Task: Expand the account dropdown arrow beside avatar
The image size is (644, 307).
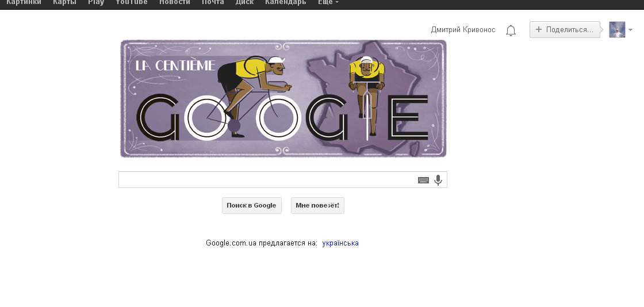Action: [x=630, y=29]
